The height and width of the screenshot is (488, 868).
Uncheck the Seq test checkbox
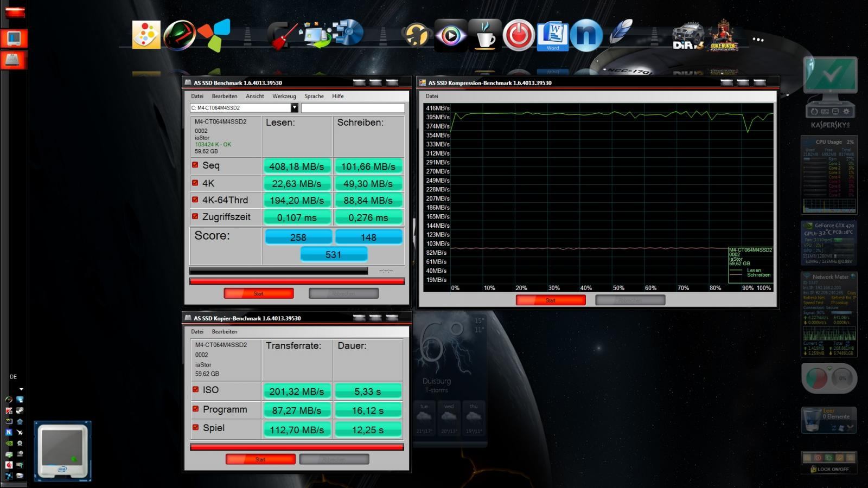[195, 165]
